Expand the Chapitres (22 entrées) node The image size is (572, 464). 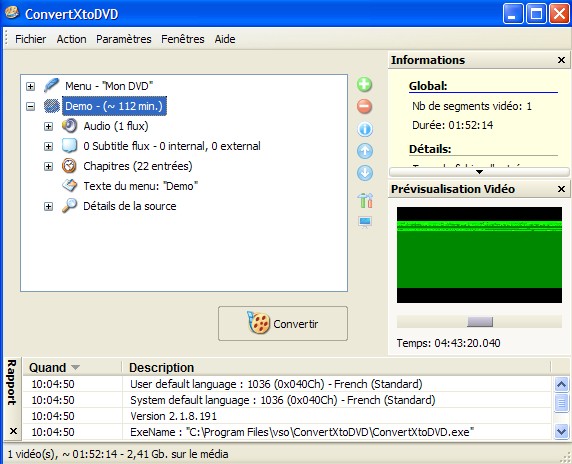(x=48, y=166)
